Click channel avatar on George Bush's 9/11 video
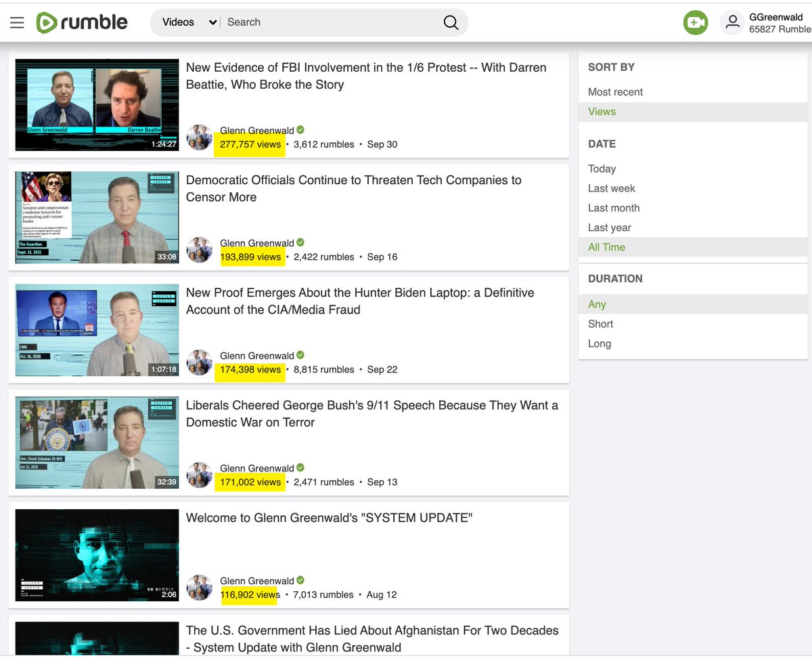The image size is (812, 667). point(200,475)
